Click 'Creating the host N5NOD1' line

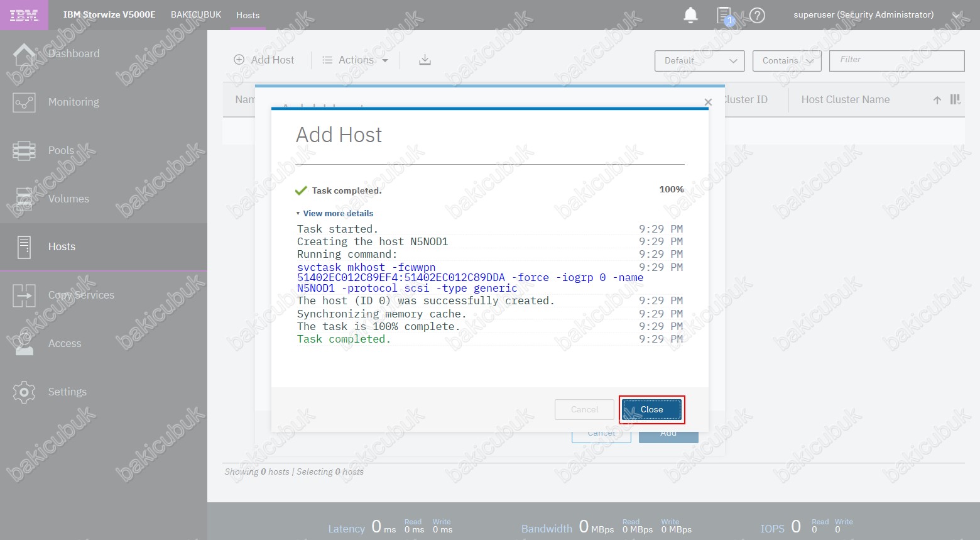373,241
